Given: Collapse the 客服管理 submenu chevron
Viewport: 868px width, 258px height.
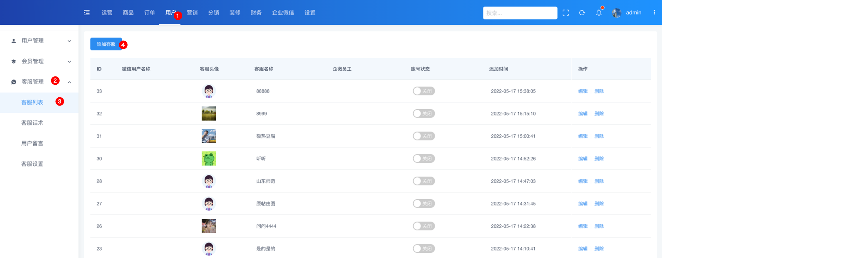Looking at the screenshot, I should [69, 82].
